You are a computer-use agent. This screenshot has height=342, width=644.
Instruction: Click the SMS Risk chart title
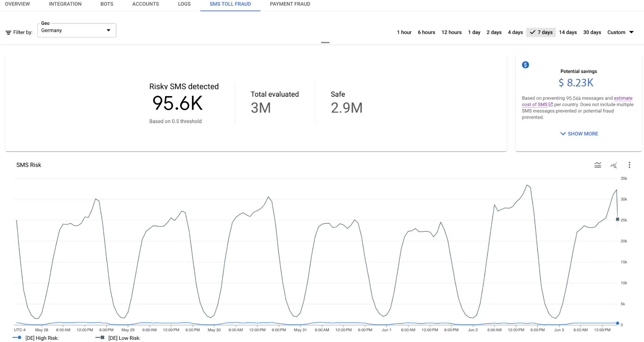point(29,165)
